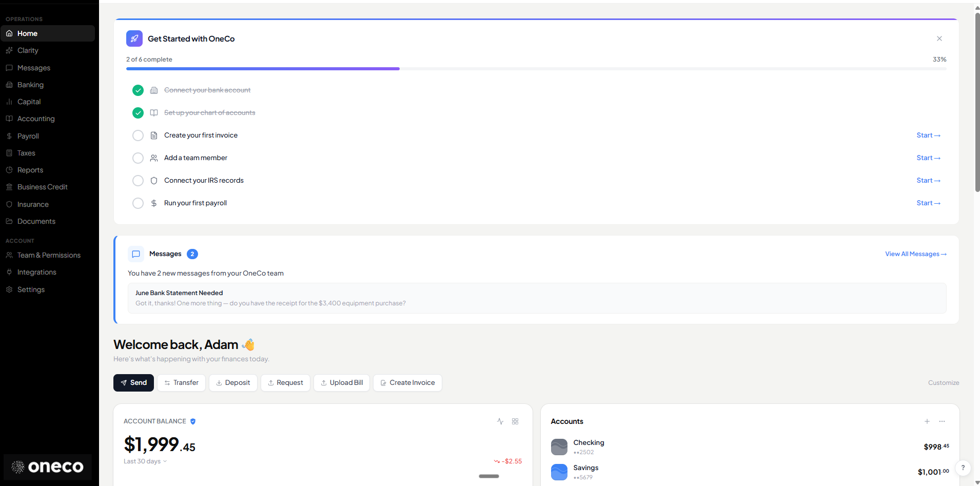Switch to grid view icon in Account Balance
This screenshot has height=486, width=980.
point(515,421)
